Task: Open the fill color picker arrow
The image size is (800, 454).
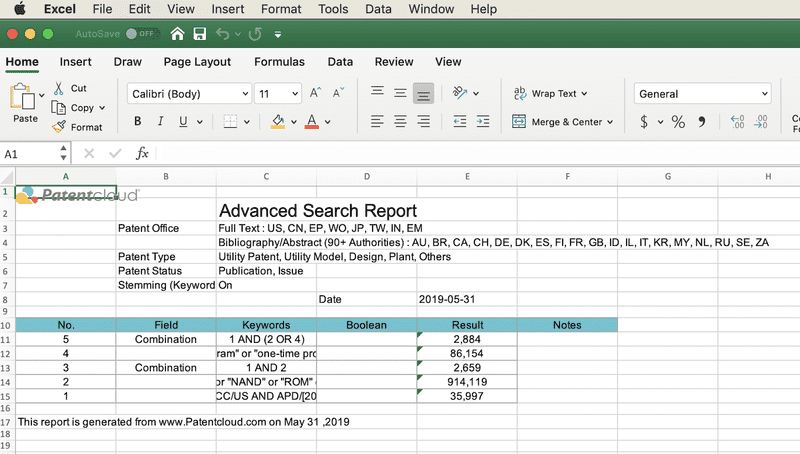Action: click(294, 122)
